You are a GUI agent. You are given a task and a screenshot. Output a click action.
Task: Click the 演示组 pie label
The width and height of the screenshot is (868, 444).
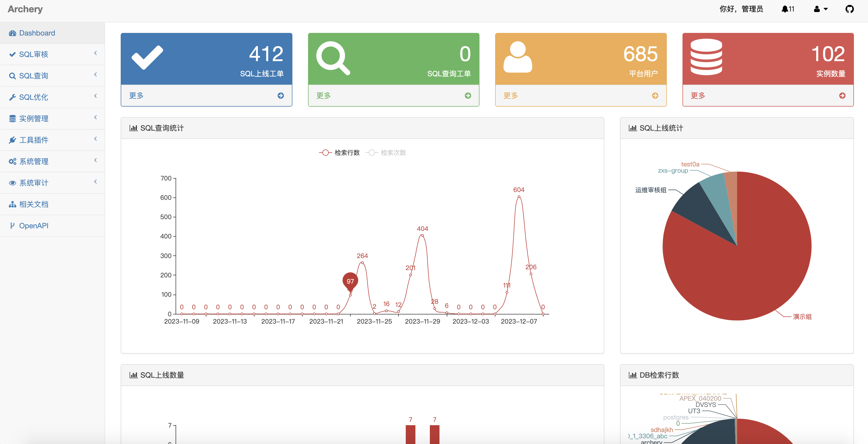pyautogui.click(x=802, y=317)
